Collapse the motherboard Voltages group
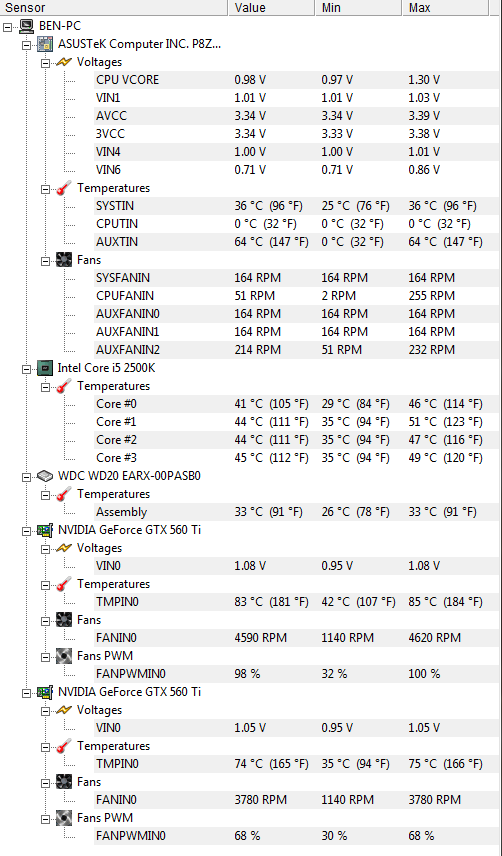This screenshot has height=856, width=502. click(x=45, y=62)
